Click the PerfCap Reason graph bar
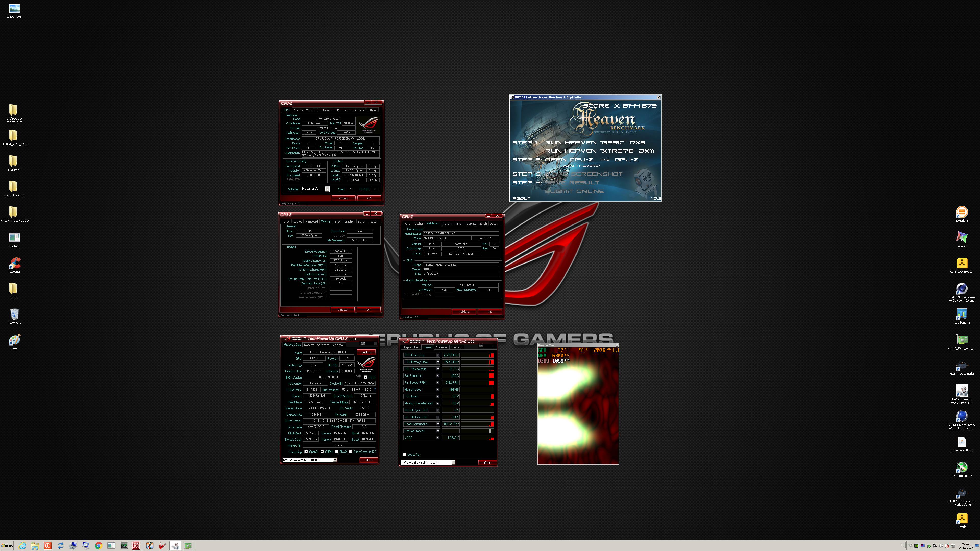980x551 pixels. click(x=477, y=431)
